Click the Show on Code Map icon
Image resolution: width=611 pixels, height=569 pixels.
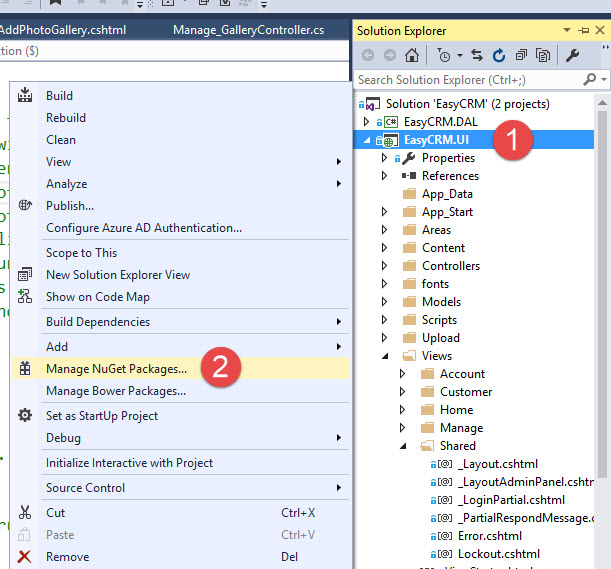pos(25,296)
